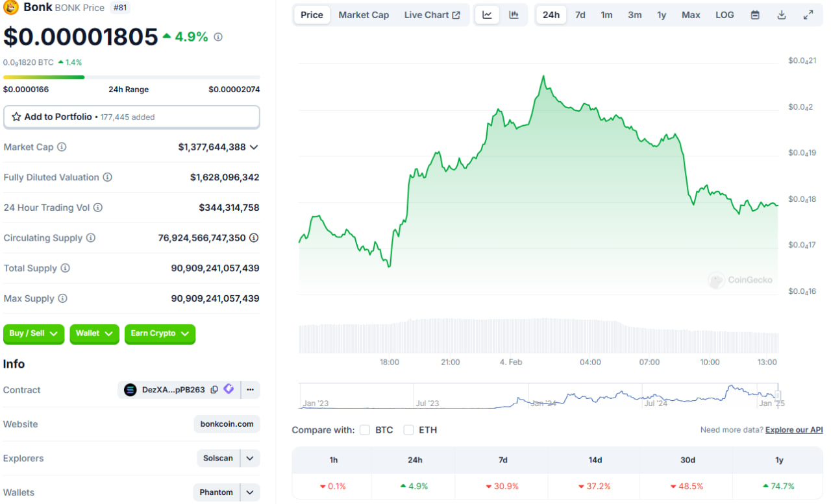Click the right handle of range navigator

click(778, 395)
